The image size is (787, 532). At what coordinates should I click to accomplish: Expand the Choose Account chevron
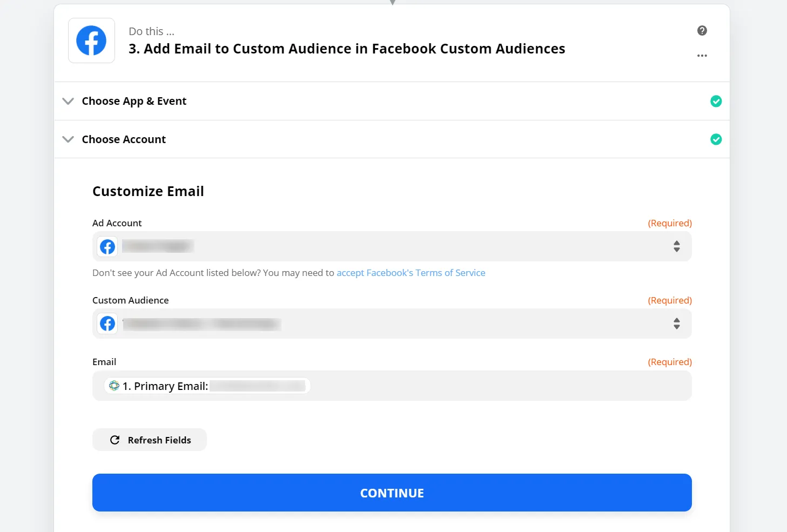(x=68, y=139)
